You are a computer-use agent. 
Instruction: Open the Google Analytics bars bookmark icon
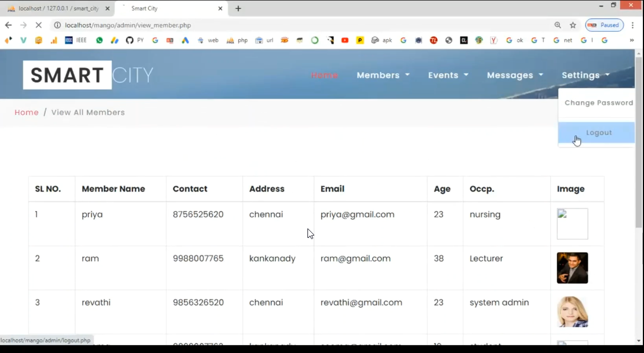coord(54,40)
